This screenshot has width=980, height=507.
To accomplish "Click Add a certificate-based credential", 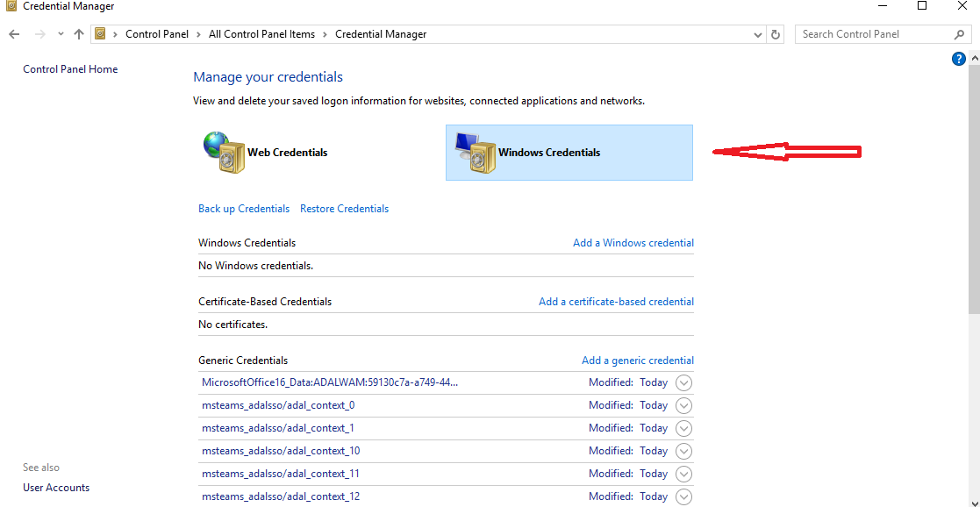I will point(616,302).
